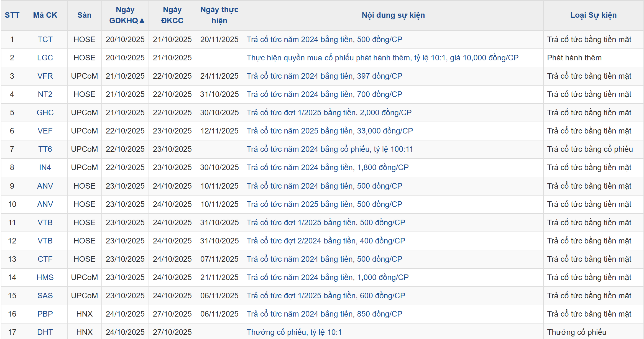Open VEF 33,000 đồng/CP dividend event
Screen dimensions: 644x339
coord(330,131)
